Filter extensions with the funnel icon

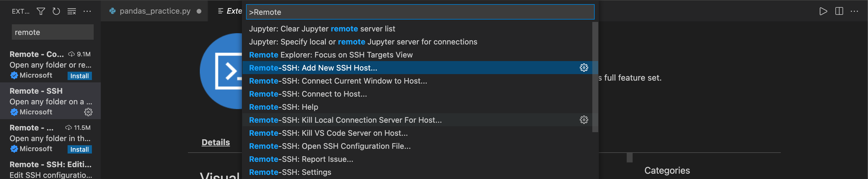41,12
